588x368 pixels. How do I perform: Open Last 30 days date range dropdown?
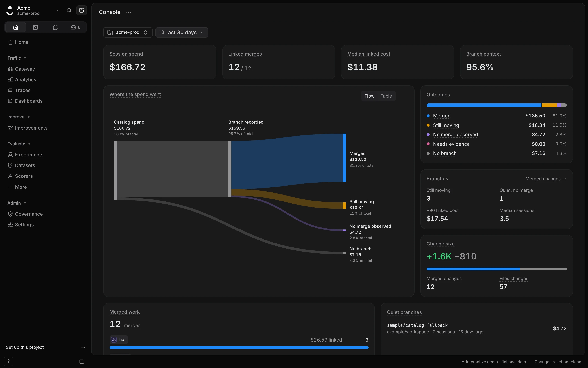point(182,32)
